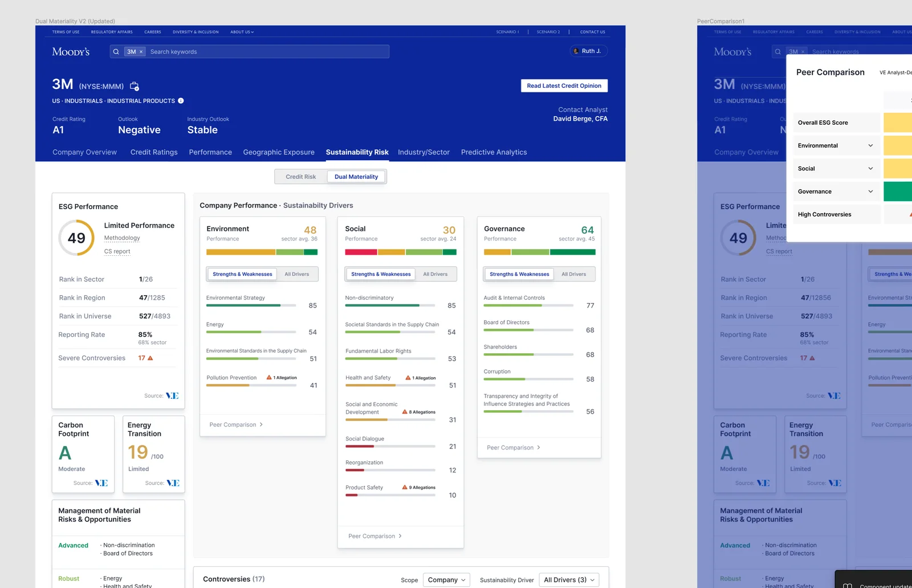The image size is (912, 588).
Task: Click VE source logo in Carbon Footprint card
Action: coord(101,483)
